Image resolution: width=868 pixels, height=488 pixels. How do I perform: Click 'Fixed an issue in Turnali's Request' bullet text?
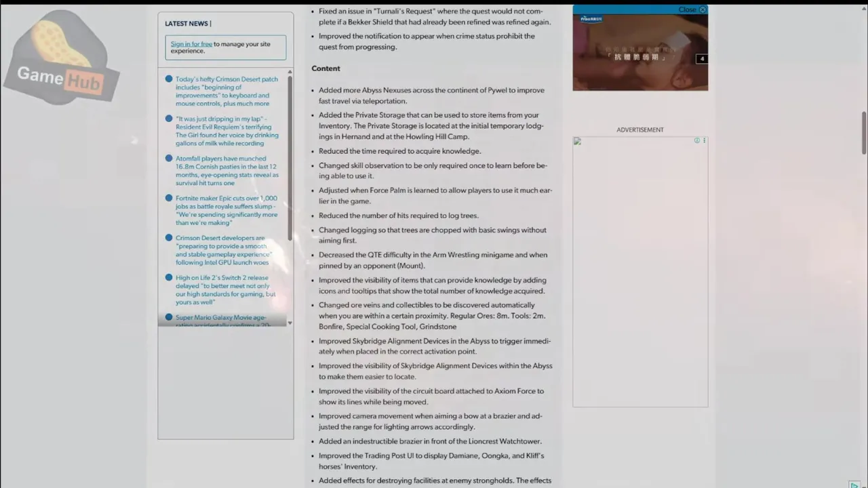[x=435, y=16]
